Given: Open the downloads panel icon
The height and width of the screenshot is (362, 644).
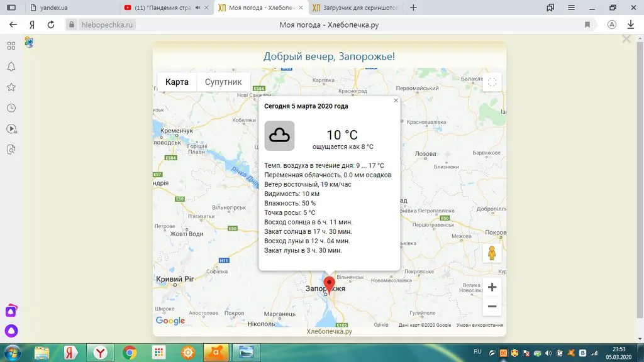Looking at the screenshot, I should 630,25.
